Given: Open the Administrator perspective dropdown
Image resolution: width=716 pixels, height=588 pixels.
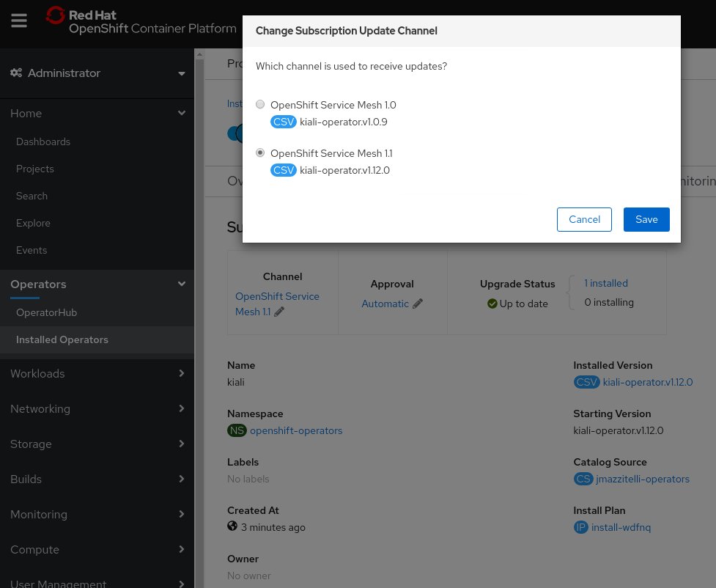Looking at the screenshot, I should click(97, 73).
